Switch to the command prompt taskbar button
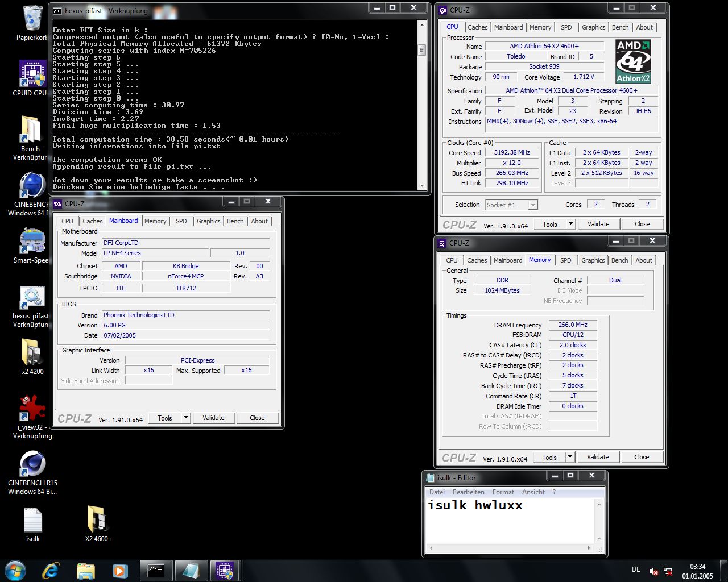Screen dimensions: 728x582 pyautogui.click(x=155, y=571)
